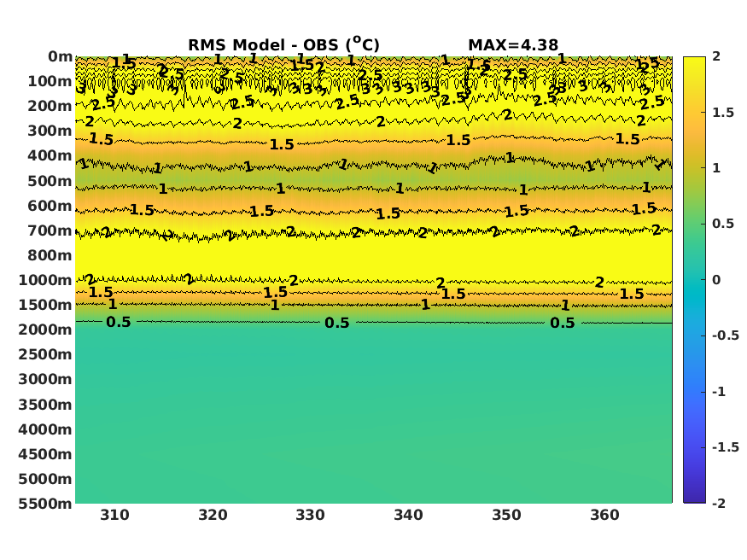The image size is (747, 560).
Task: Select the 0.5 contour label near 330
Action: (337, 323)
